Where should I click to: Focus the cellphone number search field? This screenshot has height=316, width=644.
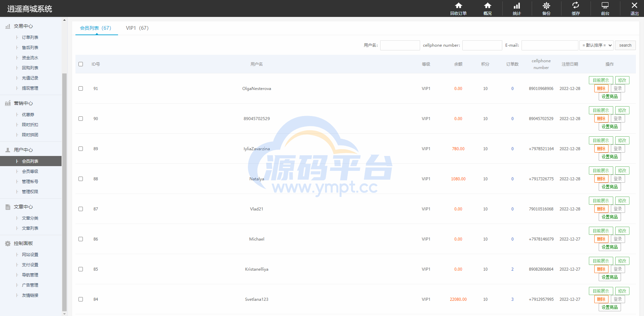482,45
